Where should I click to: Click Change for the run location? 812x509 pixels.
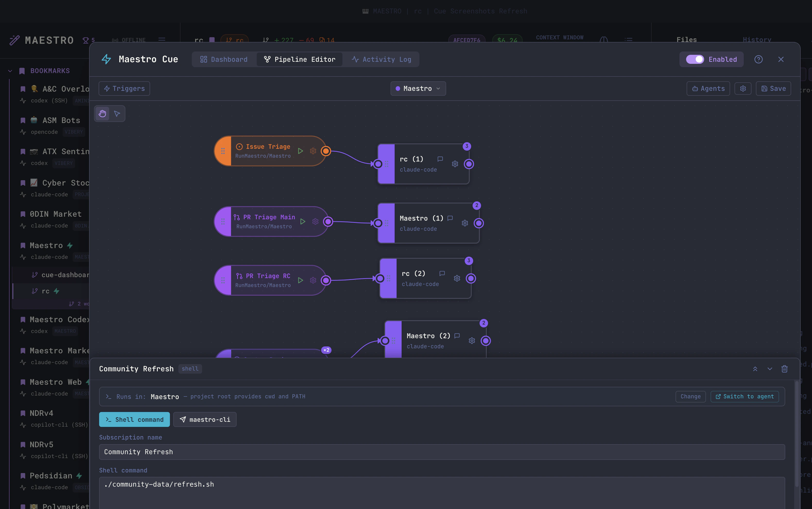(x=690, y=397)
